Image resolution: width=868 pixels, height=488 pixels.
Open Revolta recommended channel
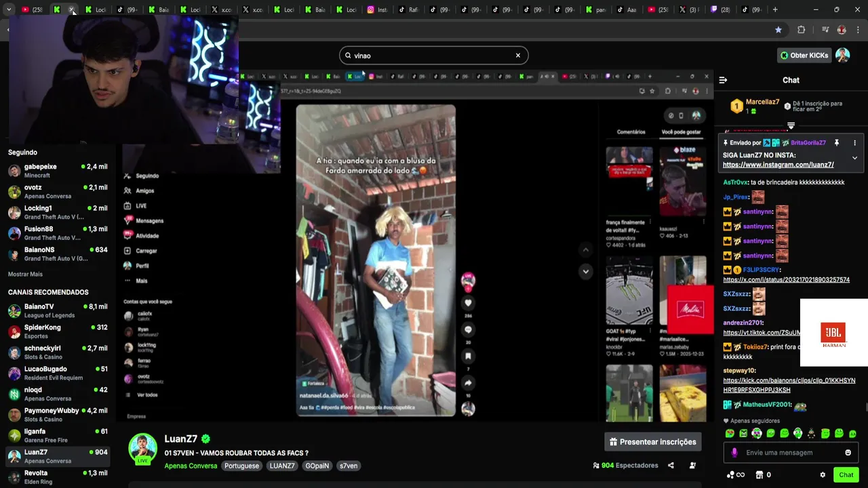coord(58,477)
